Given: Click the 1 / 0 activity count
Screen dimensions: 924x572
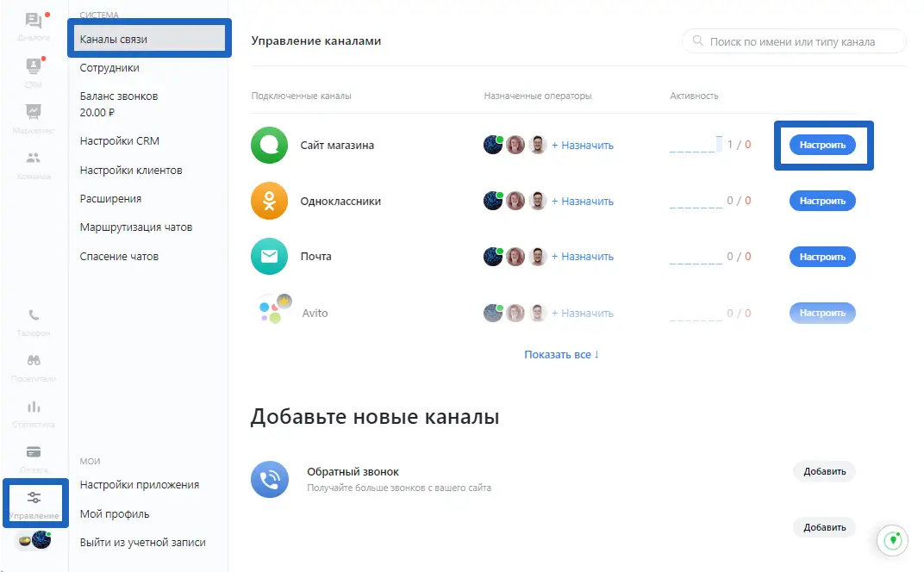Looking at the screenshot, I should (739, 145).
